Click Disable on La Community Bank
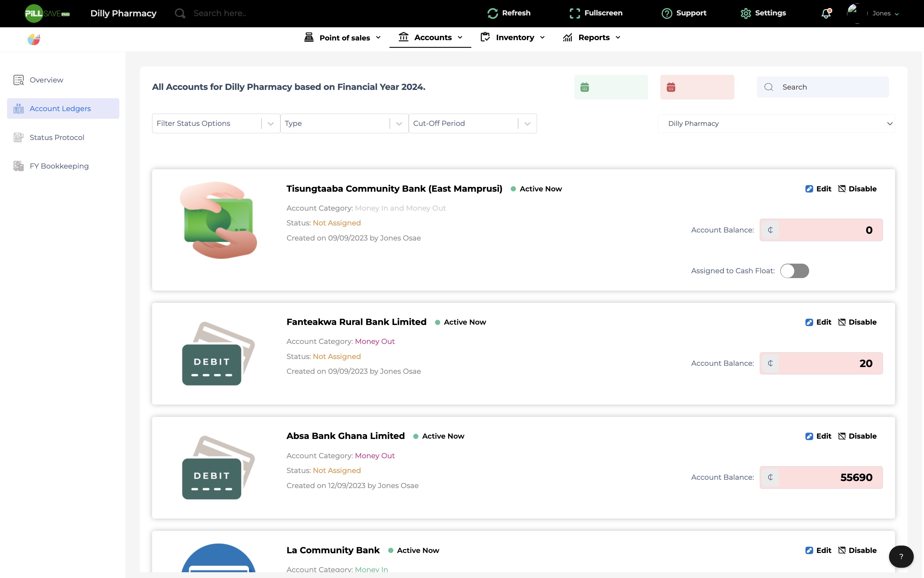 click(x=857, y=550)
